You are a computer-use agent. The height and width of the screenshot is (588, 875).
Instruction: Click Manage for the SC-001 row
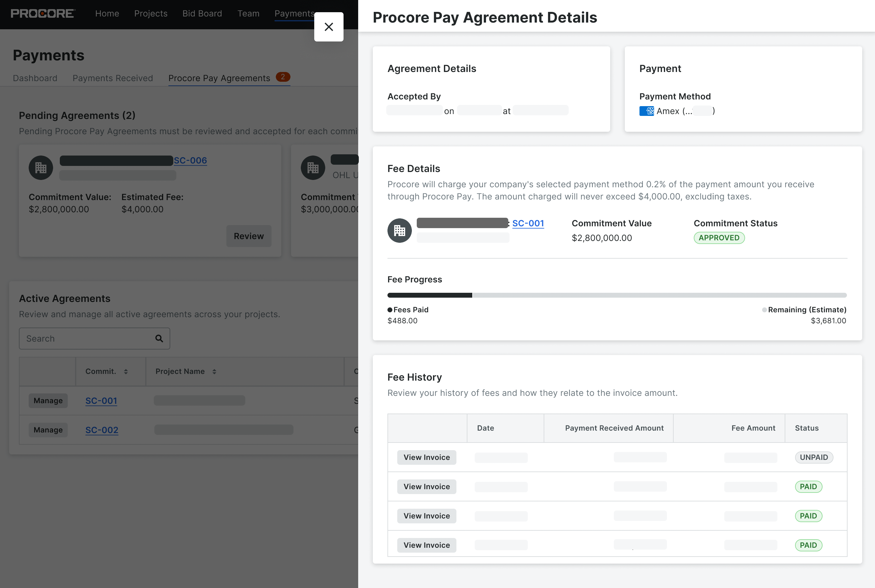pos(48,400)
